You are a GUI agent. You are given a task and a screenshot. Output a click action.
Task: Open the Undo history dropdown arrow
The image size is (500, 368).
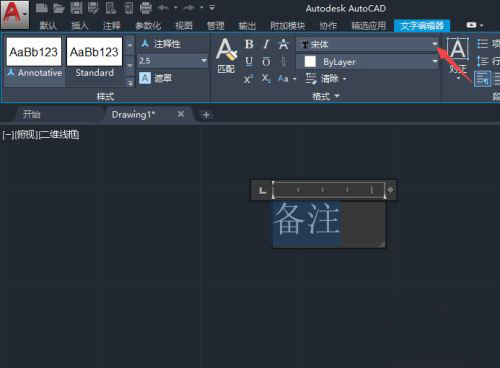pyautogui.click(x=175, y=7)
